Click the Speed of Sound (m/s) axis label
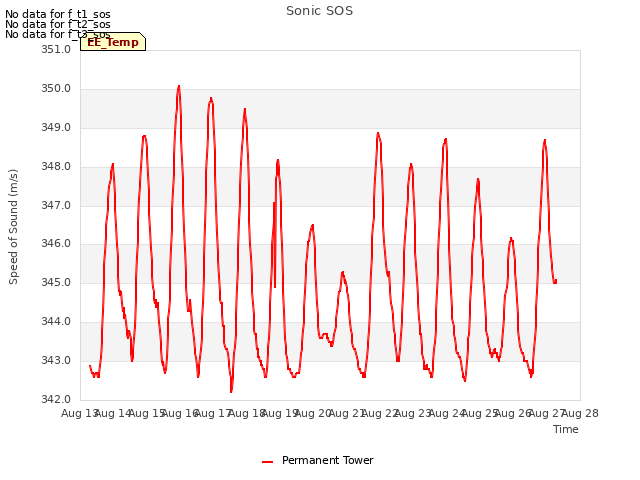The image size is (640, 480). coord(13,227)
